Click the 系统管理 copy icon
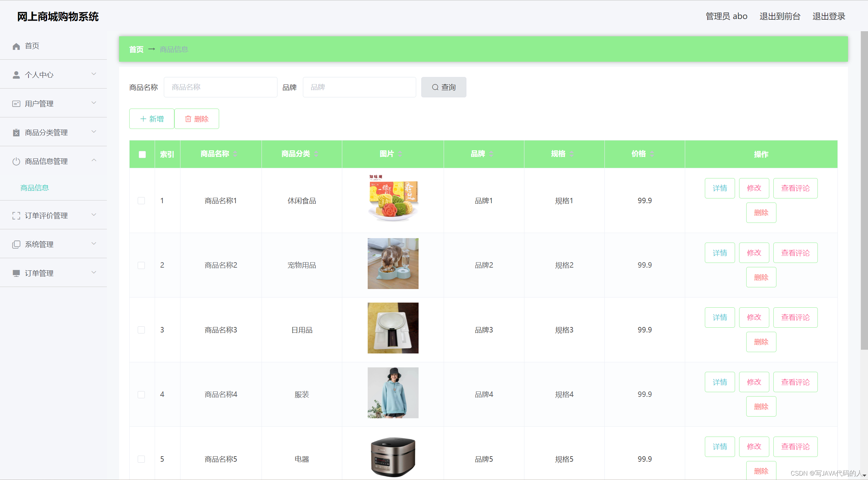The height and width of the screenshot is (480, 868). coord(16,245)
